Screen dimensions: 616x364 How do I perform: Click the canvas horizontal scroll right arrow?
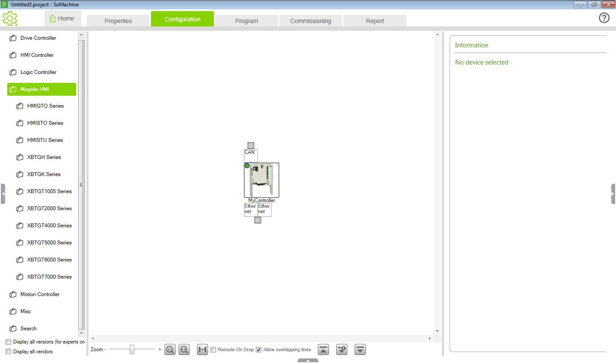click(430, 338)
